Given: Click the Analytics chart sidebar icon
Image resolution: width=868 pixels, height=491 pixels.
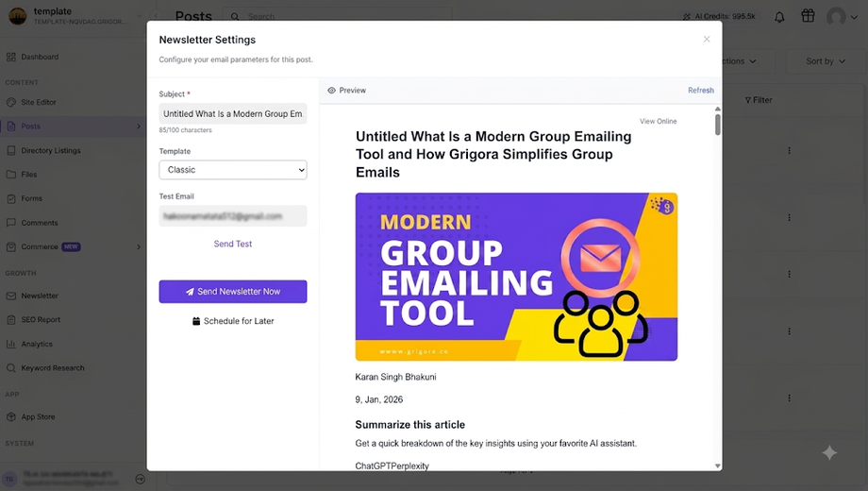Looking at the screenshot, I should (11, 344).
